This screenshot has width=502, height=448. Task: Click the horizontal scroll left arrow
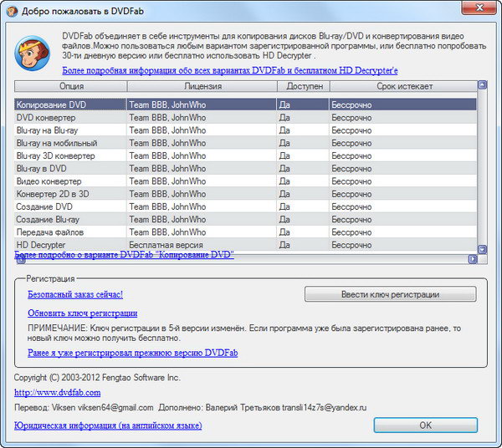(x=18, y=259)
